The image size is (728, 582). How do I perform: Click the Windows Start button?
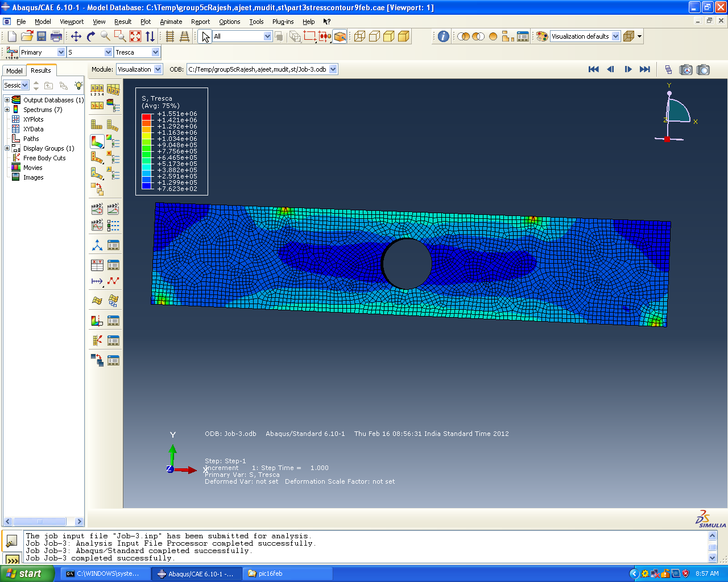27,573
